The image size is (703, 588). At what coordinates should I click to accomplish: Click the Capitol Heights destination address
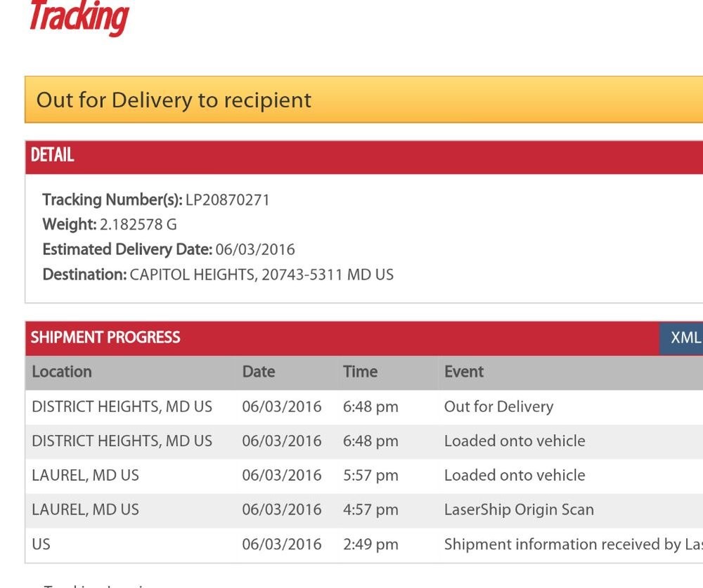[x=262, y=275]
